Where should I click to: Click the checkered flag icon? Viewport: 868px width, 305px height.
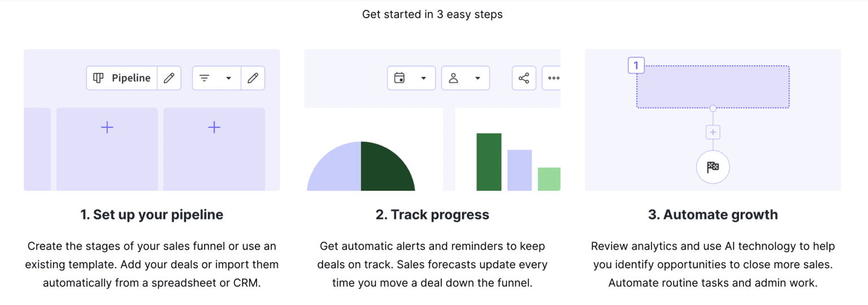713,167
